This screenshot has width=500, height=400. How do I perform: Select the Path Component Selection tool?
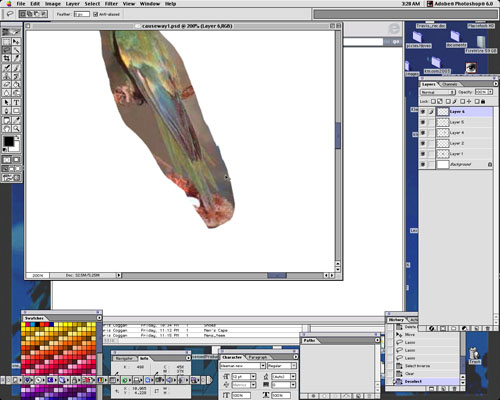pyautogui.click(x=6, y=102)
